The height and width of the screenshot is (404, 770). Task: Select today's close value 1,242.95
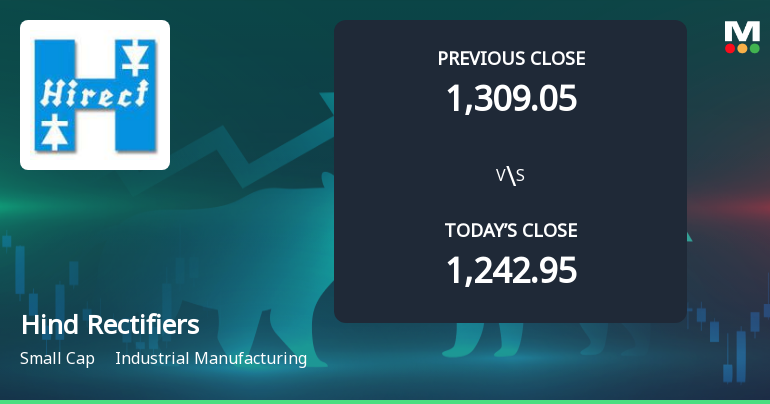(x=511, y=270)
